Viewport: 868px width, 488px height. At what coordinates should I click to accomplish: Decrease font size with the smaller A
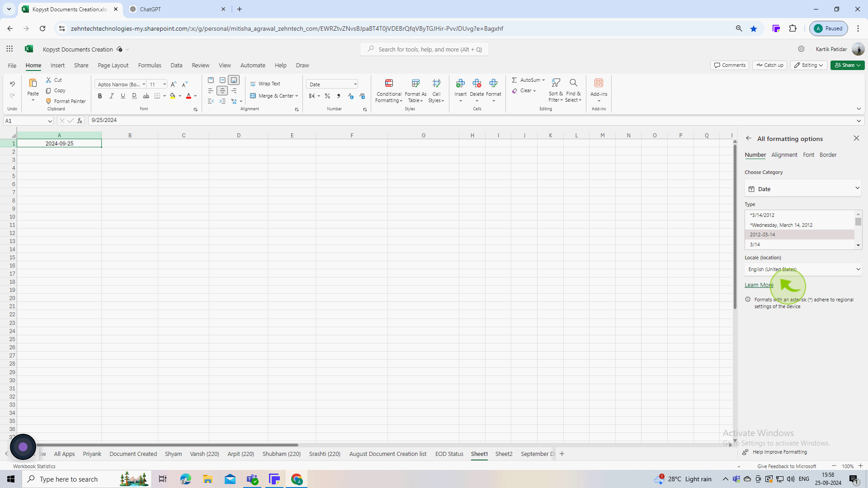185,84
